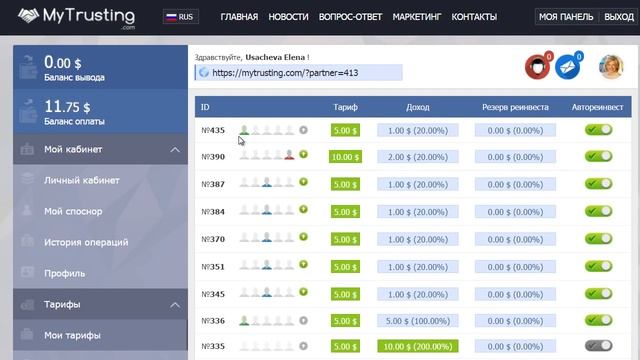The width and height of the screenshot is (640, 360).
Task: Toggle autoreinvest for tariff №387
Action: [x=598, y=184]
